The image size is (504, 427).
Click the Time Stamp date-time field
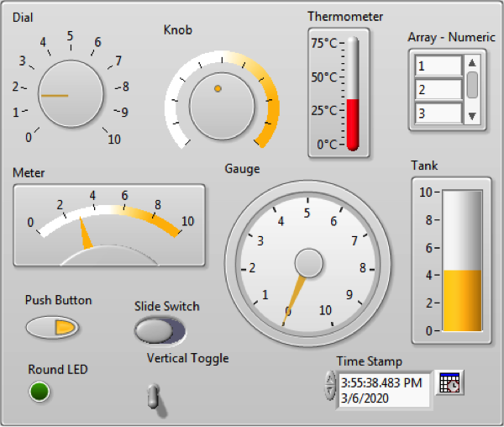(x=385, y=390)
